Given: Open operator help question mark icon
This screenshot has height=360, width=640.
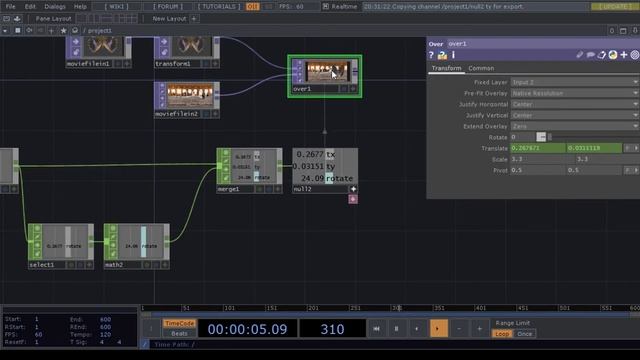Looking at the screenshot, I should click(x=431, y=55).
